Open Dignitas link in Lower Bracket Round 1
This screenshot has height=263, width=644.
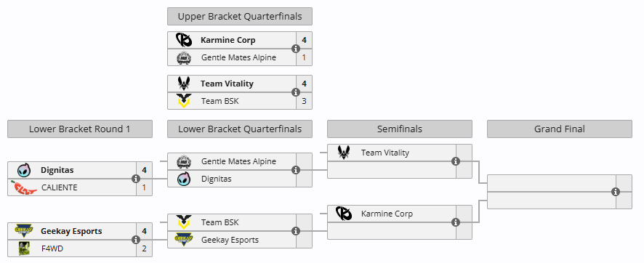click(57, 170)
